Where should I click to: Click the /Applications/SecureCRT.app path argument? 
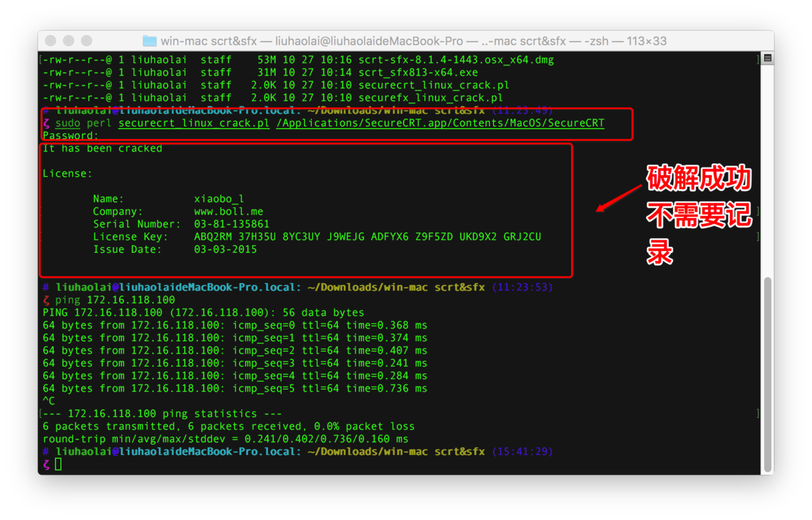(440, 123)
